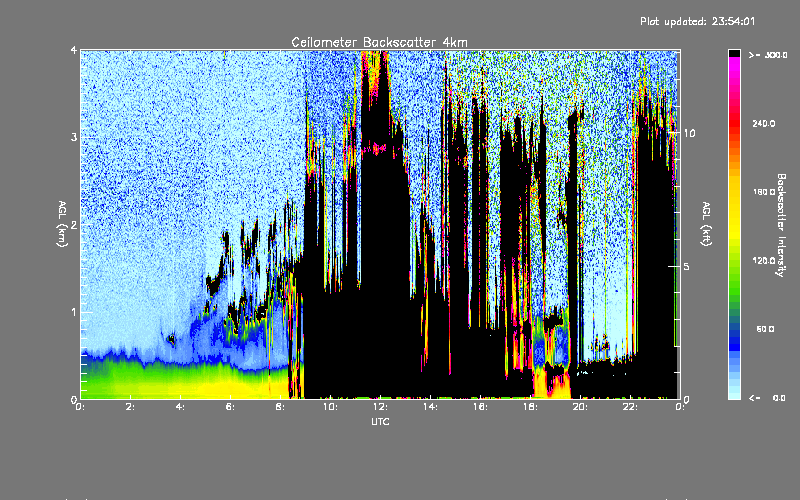800x500 pixels.
Task: Click the '240.0' colorbar label
Action: 764,124
